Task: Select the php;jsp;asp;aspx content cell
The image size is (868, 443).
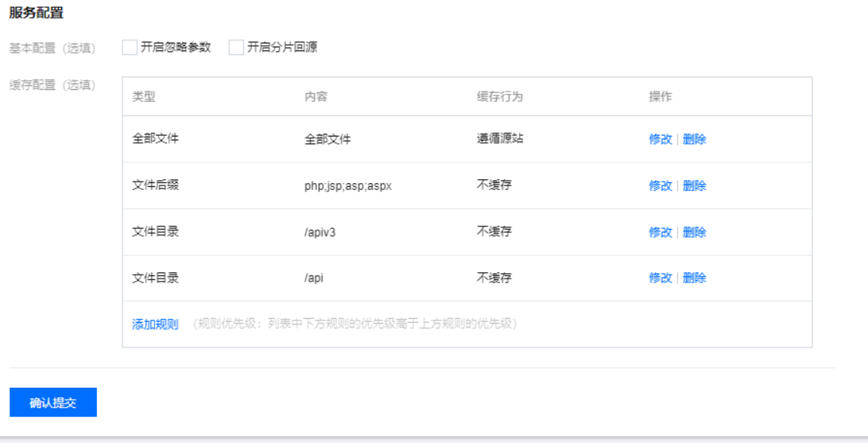Action: [x=348, y=185]
